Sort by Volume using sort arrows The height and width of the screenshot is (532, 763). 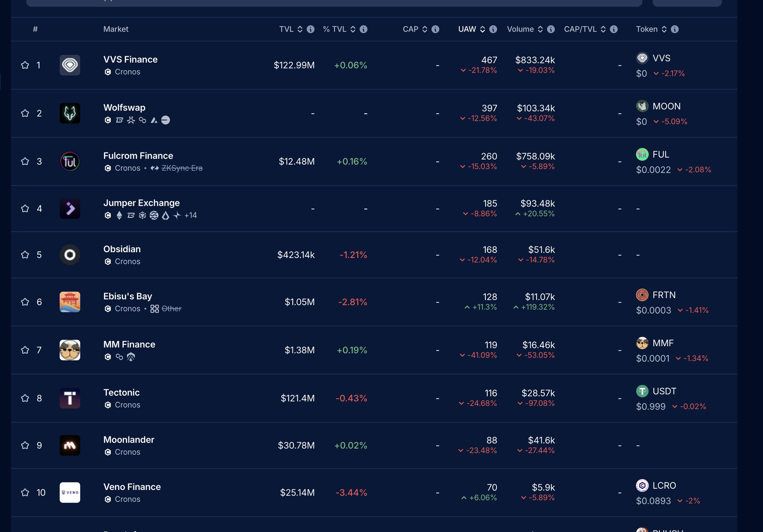click(540, 29)
